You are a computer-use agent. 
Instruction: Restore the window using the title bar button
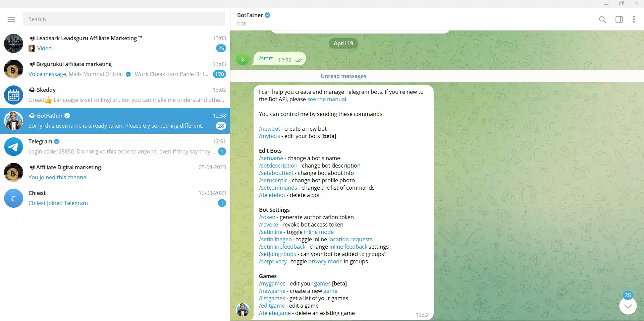coord(621,3)
